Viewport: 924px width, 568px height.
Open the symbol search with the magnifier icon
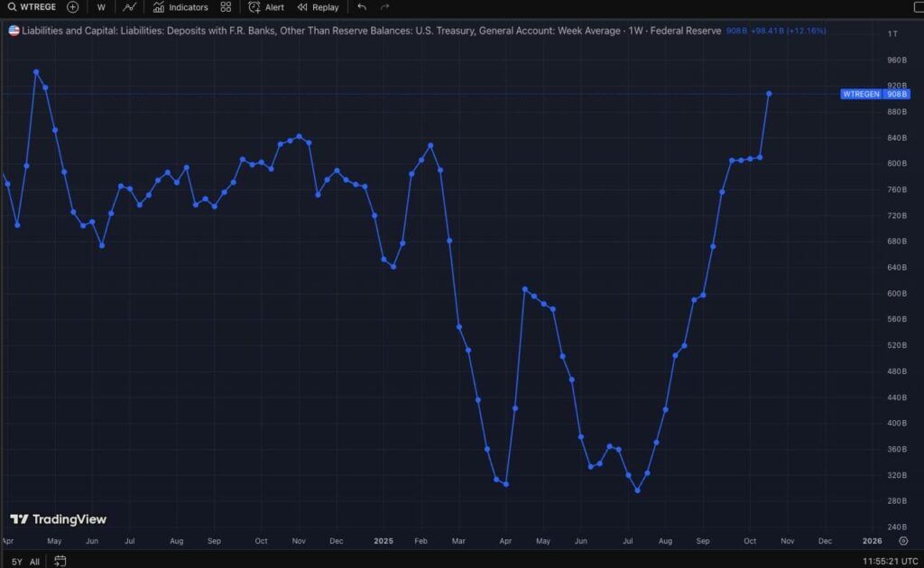pos(12,7)
